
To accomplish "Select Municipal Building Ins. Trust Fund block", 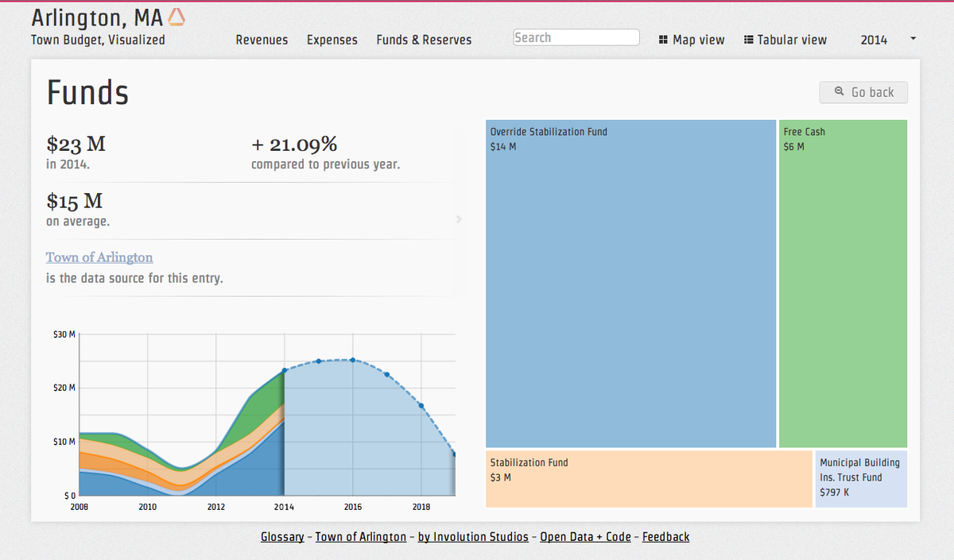I will pyautogui.click(x=861, y=479).
